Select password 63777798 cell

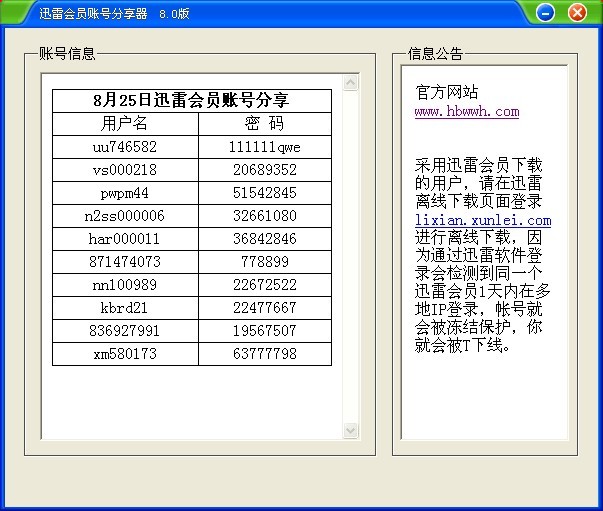265,354
